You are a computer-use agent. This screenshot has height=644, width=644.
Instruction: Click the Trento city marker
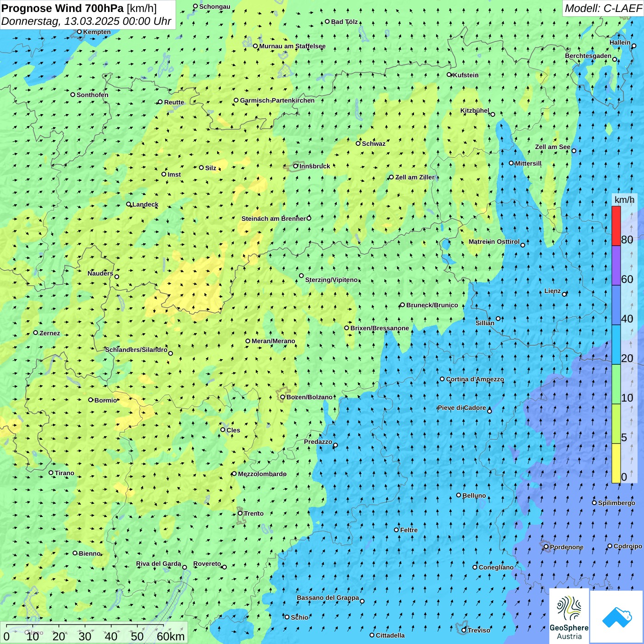[x=240, y=513]
